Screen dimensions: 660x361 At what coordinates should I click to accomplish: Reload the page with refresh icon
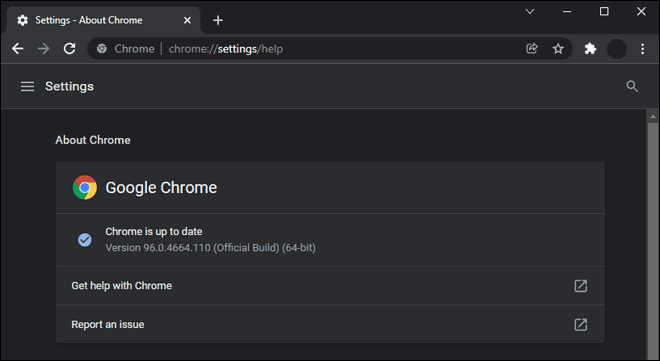point(69,49)
